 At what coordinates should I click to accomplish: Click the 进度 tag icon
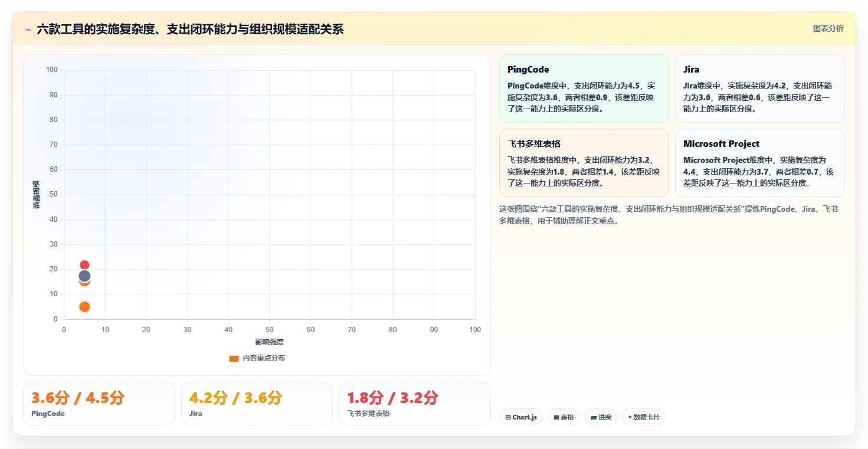[x=593, y=417]
